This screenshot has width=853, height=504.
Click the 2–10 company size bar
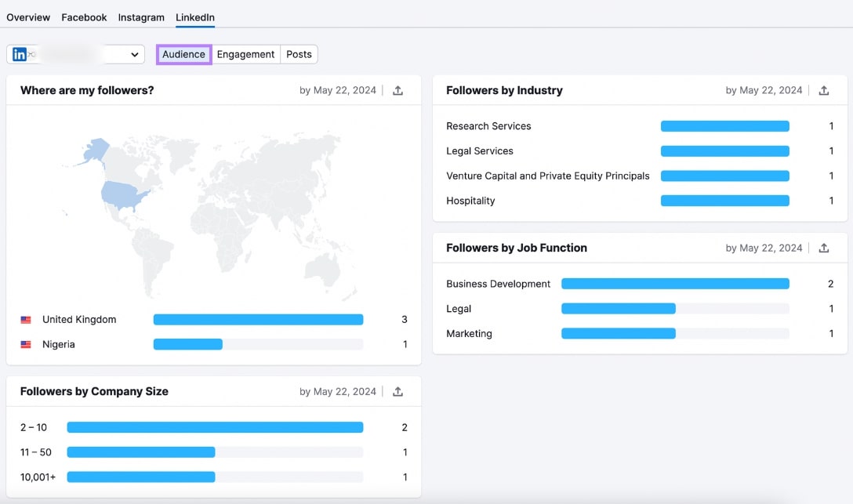(x=214, y=427)
